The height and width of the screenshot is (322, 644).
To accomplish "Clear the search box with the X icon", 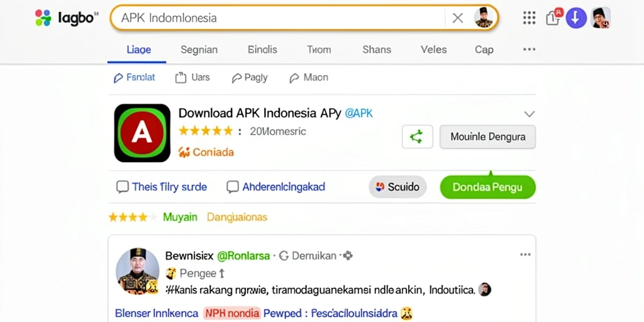I will point(458,18).
